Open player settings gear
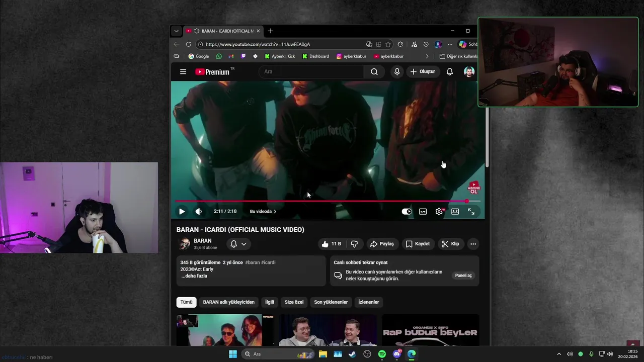The height and width of the screenshot is (362, 644). click(439, 212)
